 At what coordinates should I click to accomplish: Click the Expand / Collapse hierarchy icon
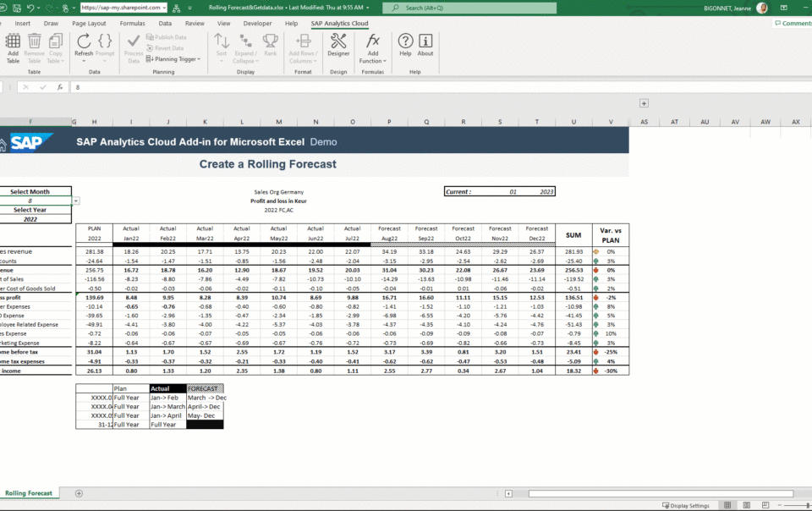[x=245, y=41]
